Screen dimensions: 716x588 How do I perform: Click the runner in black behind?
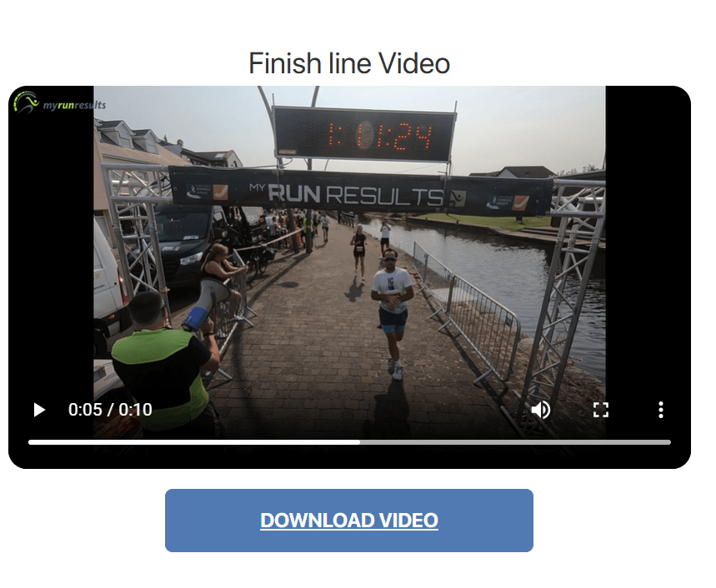(359, 252)
